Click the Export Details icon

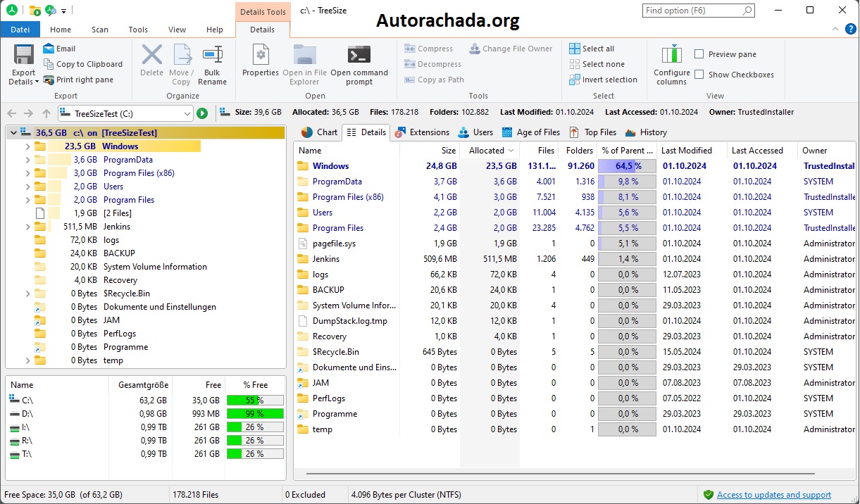pos(23,55)
